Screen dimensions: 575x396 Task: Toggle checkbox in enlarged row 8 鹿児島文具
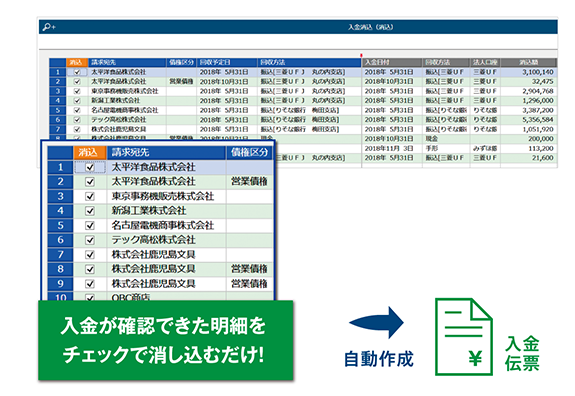pos(90,269)
